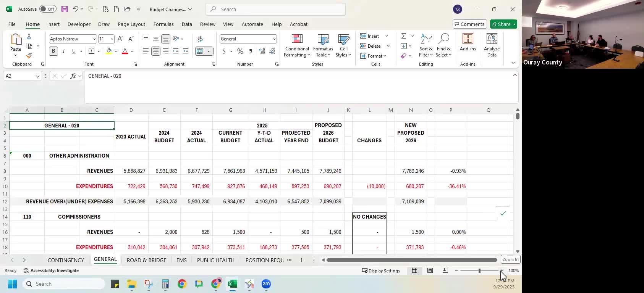Expand the font name dropdown
Image resolution: width=644 pixels, height=293 pixels.
(94, 39)
